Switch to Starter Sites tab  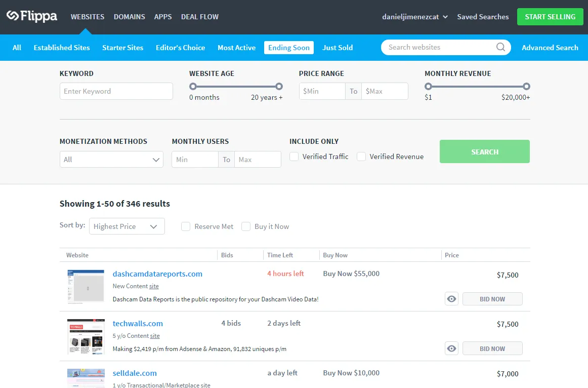coord(122,48)
